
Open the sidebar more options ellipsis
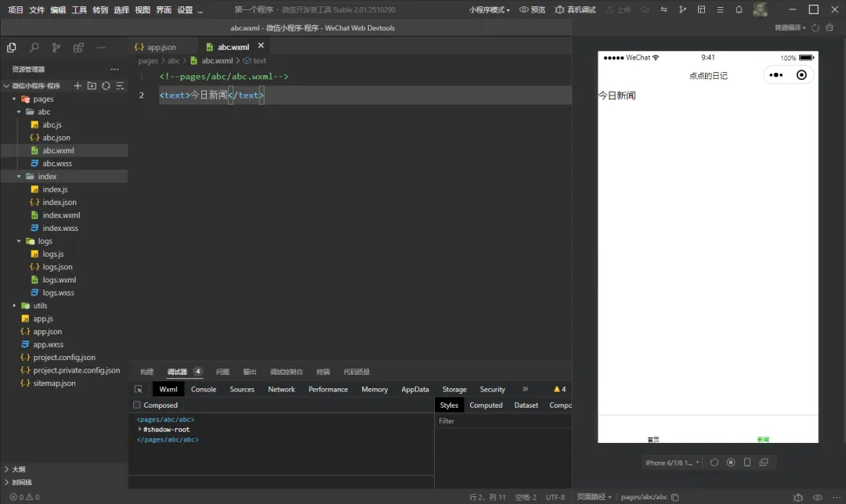pos(101,48)
